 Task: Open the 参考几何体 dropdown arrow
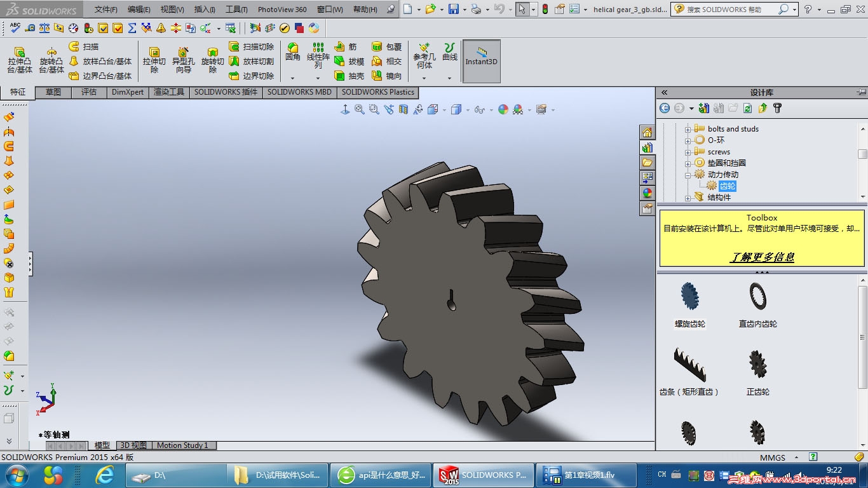(424, 79)
